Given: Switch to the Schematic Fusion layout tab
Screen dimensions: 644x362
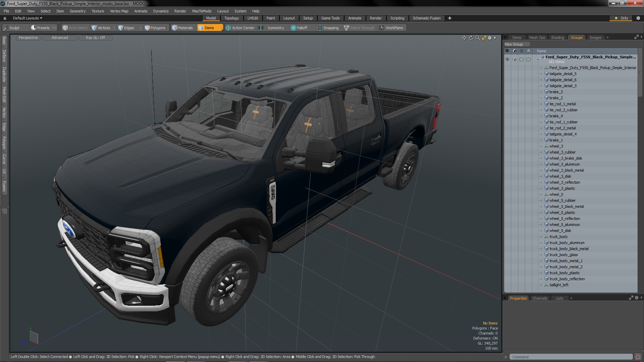Looking at the screenshot, I should [426, 18].
